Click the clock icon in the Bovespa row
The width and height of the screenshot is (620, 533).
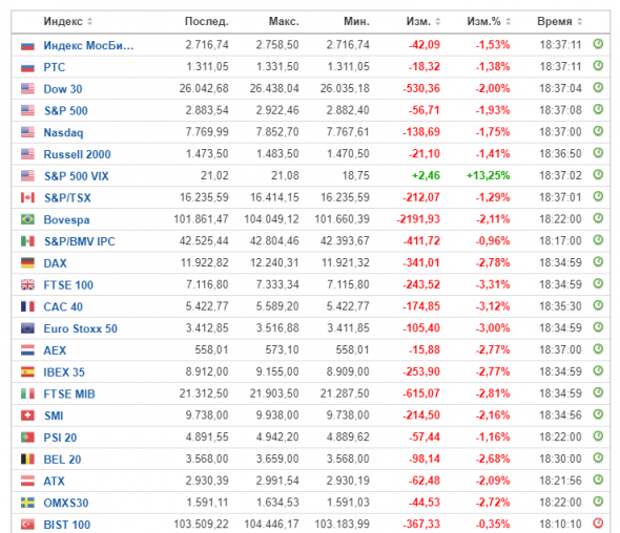tap(598, 218)
